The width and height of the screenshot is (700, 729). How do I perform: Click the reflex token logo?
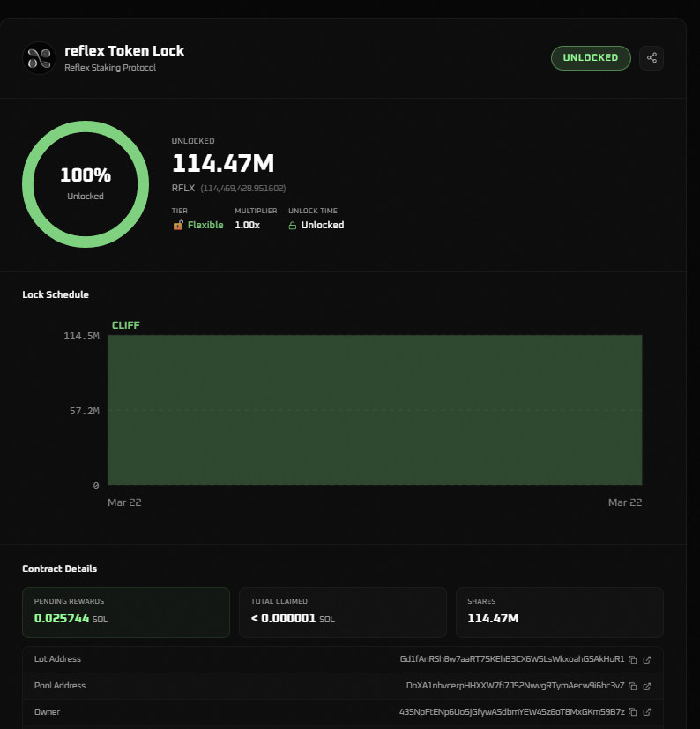(x=39, y=58)
